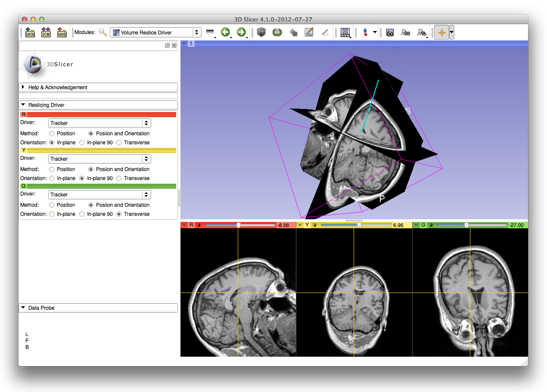The height and width of the screenshot is (392, 547).
Task: Open the layout selection icon
Action: pyautogui.click(x=345, y=32)
